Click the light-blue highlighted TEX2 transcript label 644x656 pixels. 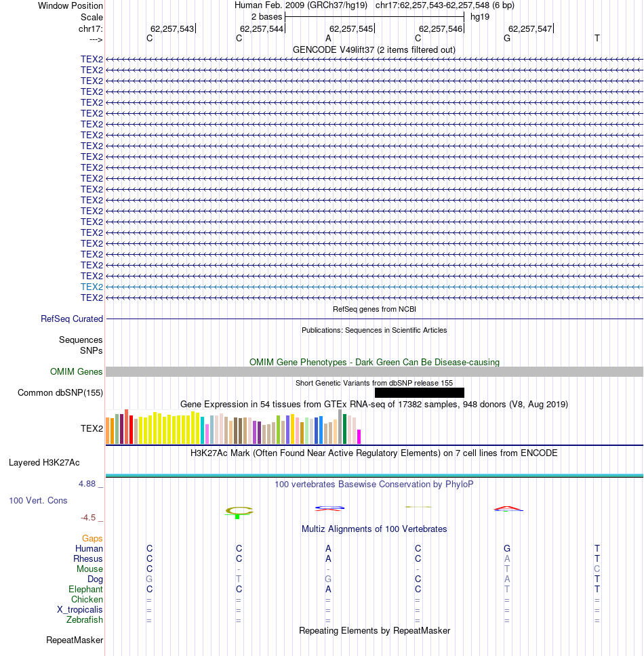(x=92, y=287)
